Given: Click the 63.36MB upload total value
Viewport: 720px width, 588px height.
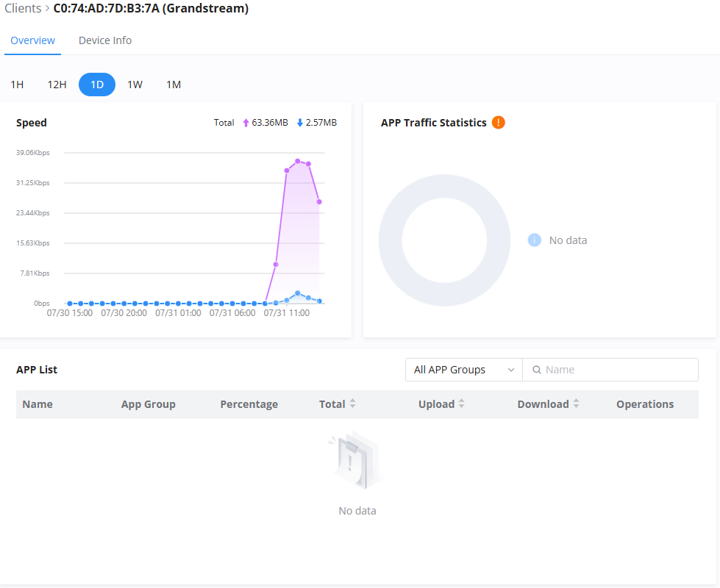Looking at the screenshot, I should pos(270,123).
